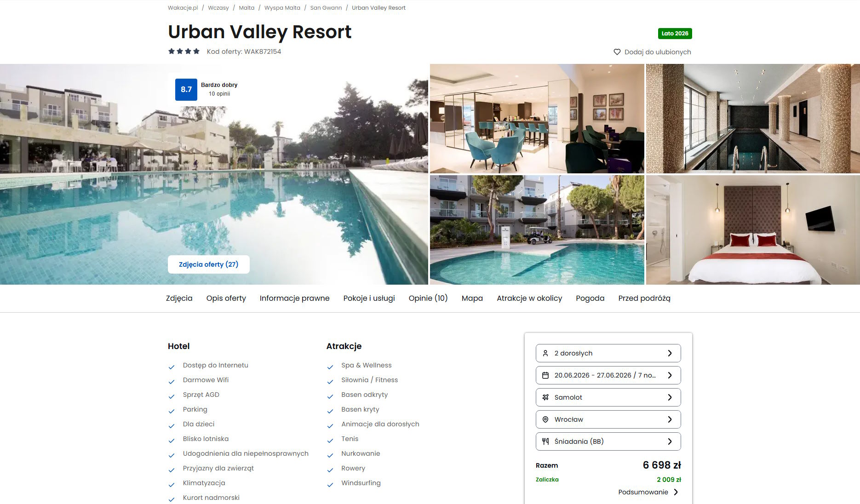
Task: Click the location pin icon next to Wrocław
Action: coord(545,419)
